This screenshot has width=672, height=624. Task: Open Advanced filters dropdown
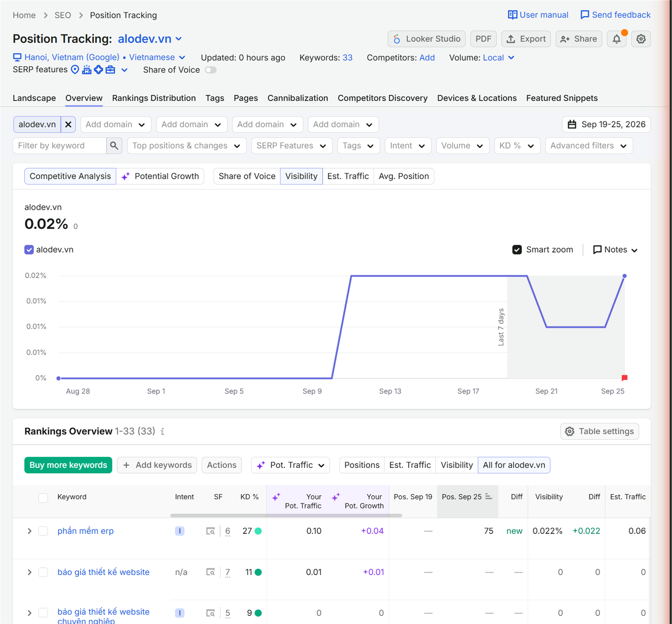(x=589, y=146)
